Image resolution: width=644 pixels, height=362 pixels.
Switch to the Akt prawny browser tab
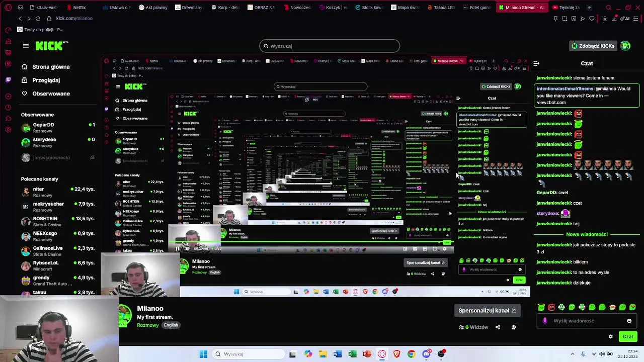click(x=153, y=8)
